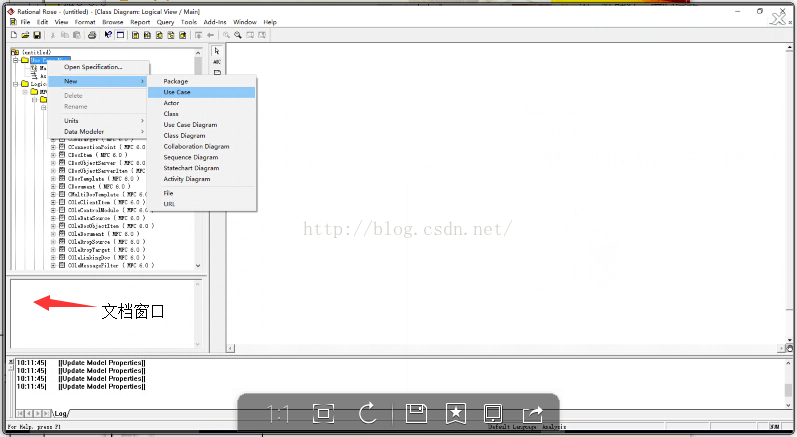Viewport: 797px width, 437px height.
Task: Click browser tree scroll down arrow
Action: (198, 265)
